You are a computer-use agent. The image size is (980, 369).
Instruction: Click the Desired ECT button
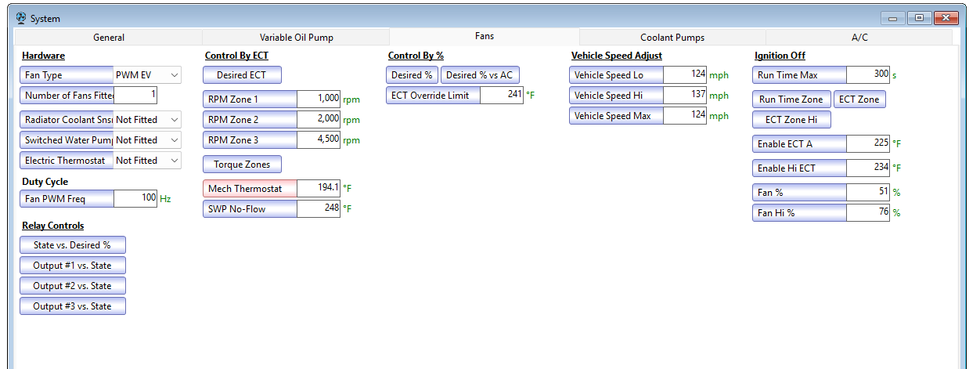click(242, 75)
